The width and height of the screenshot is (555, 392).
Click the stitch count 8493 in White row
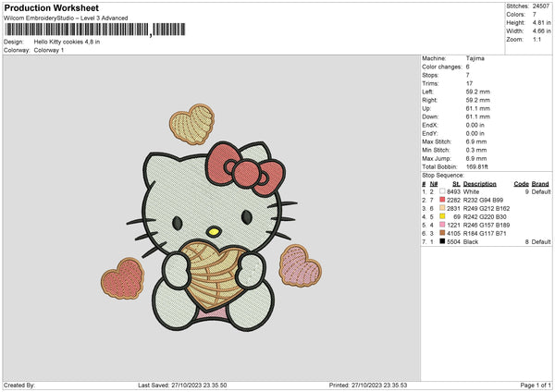tap(453, 191)
